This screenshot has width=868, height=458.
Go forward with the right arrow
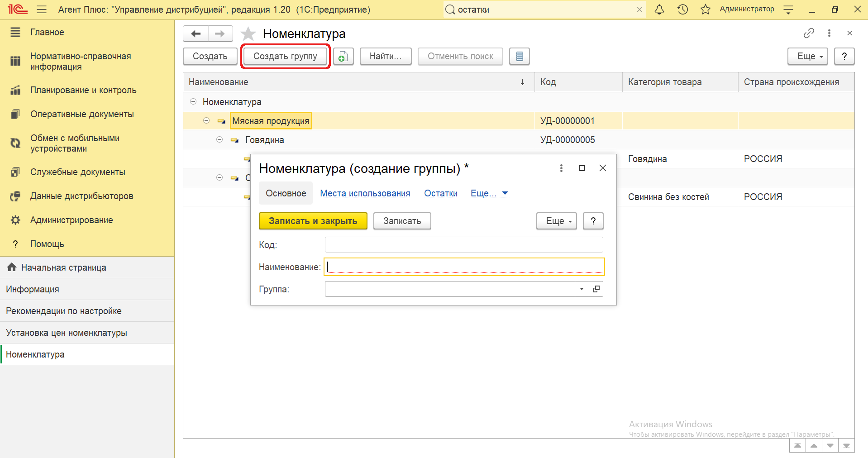point(220,33)
